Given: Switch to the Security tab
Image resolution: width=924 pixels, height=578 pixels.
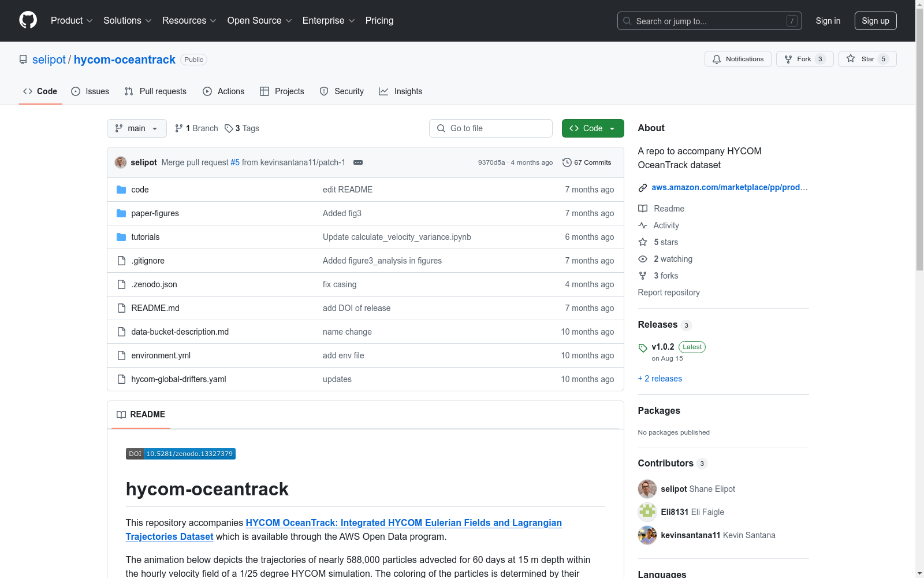Looking at the screenshot, I should [342, 91].
